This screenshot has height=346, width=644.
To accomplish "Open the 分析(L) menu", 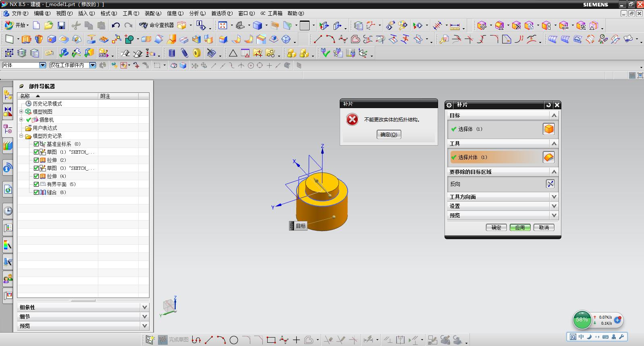I will click(197, 13).
